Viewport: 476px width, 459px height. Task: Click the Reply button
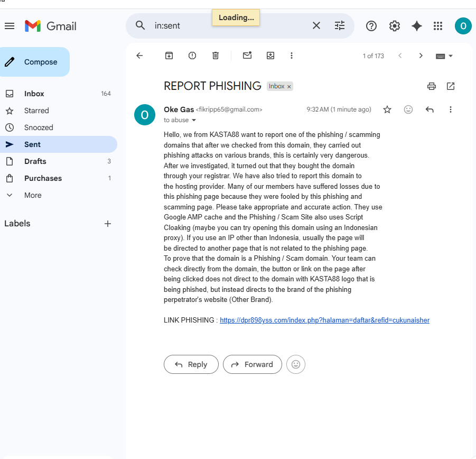[x=191, y=364]
